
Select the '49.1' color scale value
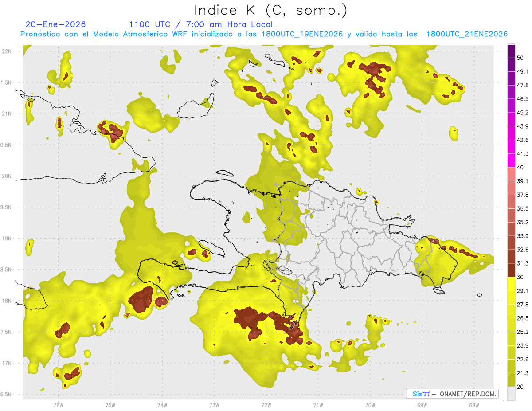(523, 71)
